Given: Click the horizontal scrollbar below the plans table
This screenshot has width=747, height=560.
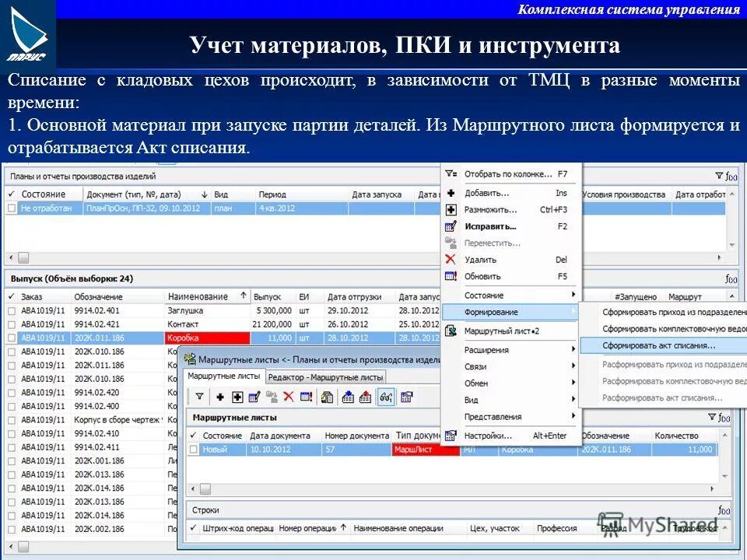Looking at the screenshot, I should (24, 257).
